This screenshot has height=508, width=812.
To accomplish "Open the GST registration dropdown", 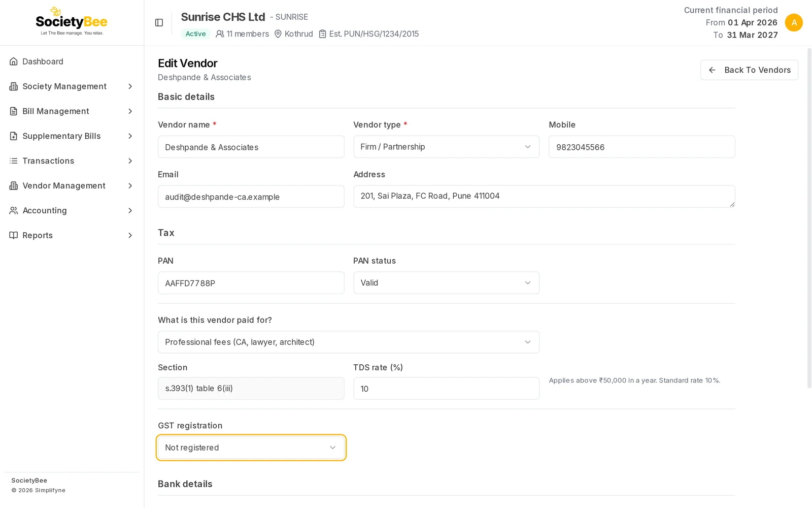I will coord(251,448).
